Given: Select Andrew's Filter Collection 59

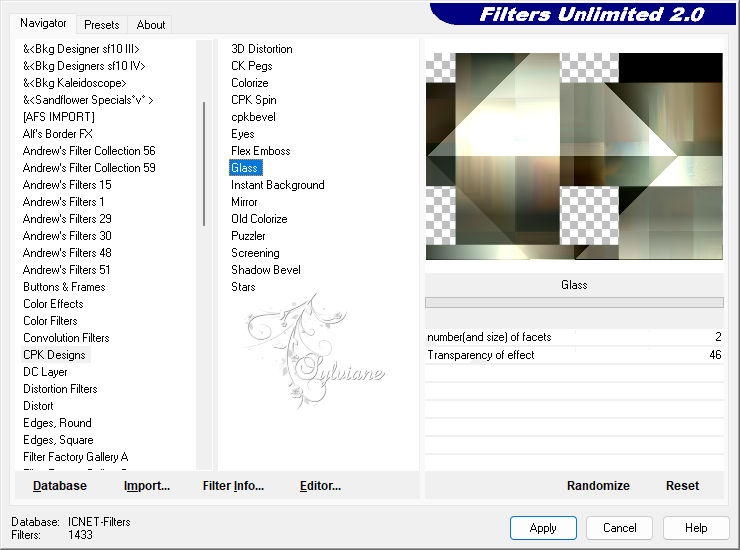Looking at the screenshot, I should coord(89,168).
